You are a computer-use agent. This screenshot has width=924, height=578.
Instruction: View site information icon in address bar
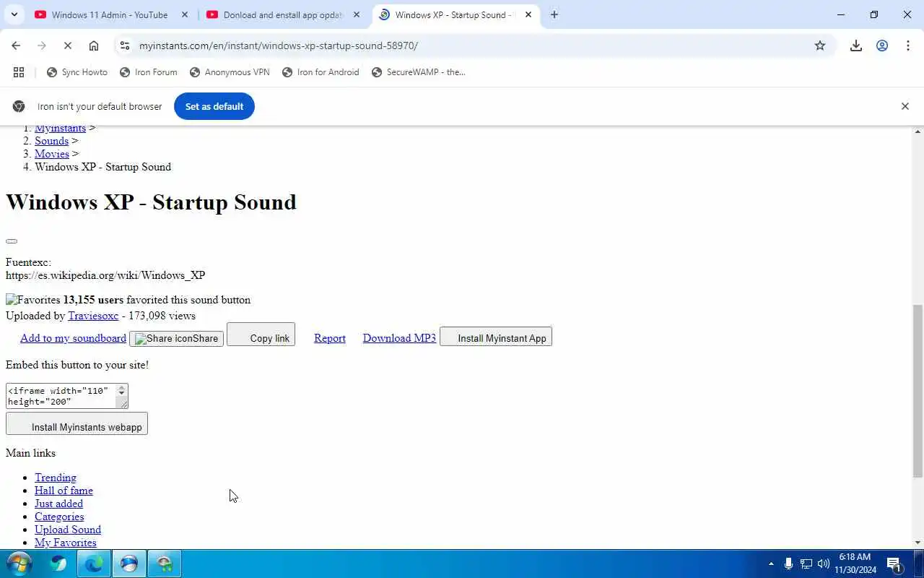[125, 46]
